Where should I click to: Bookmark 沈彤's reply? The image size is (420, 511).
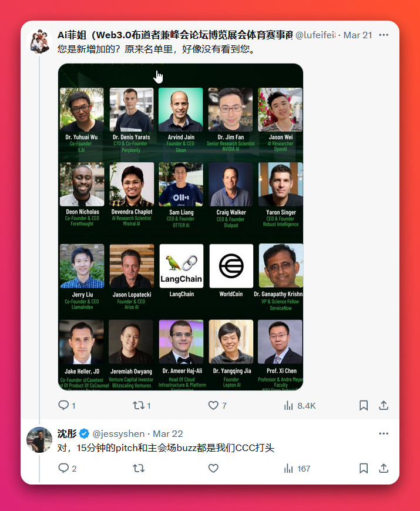click(x=364, y=468)
